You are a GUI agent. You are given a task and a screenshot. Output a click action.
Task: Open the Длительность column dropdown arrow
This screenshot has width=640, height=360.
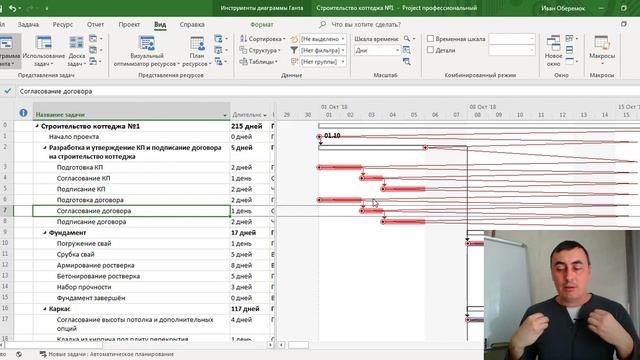265,116
